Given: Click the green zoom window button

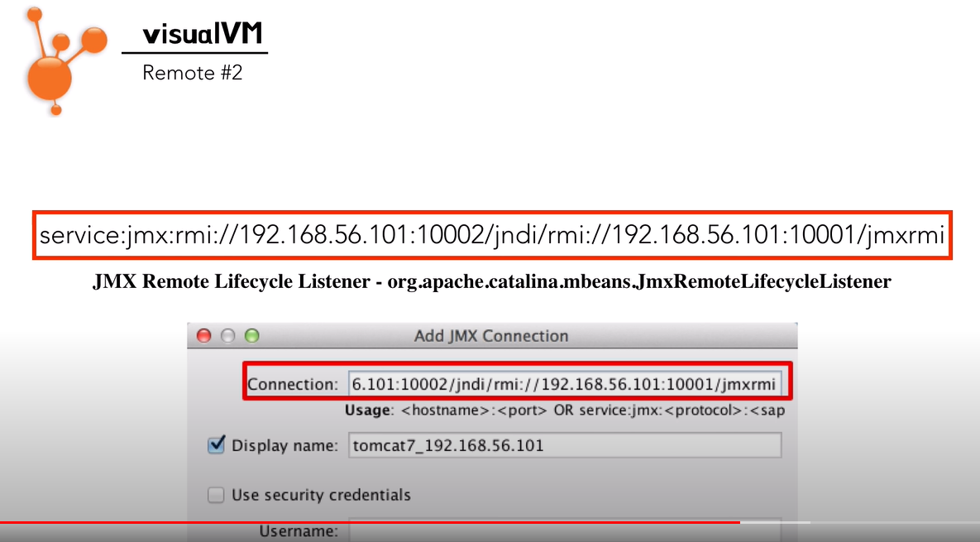Looking at the screenshot, I should (252, 336).
